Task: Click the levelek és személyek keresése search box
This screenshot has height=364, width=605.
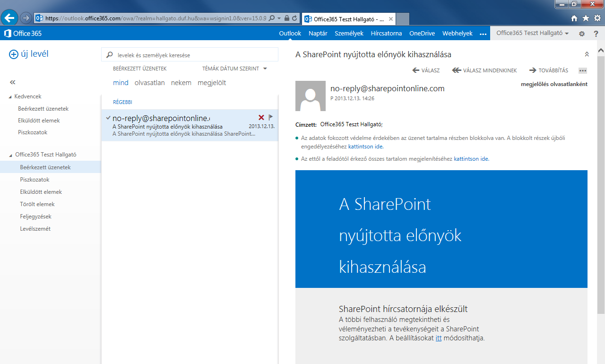Action: pyautogui.click(x=190, y=55)
